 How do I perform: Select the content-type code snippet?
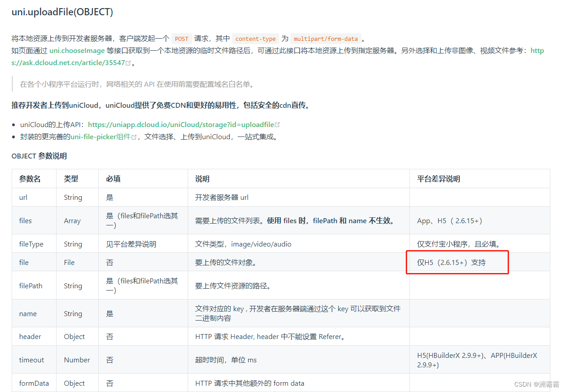point(255,39)
